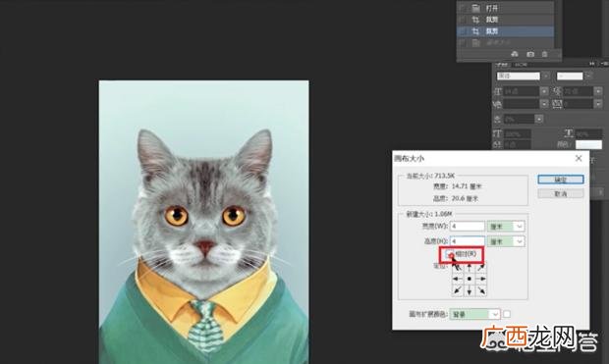609x364 pixels.
Task: Close the 画布大小 dialog with X
Action: (x=579, y=158)
